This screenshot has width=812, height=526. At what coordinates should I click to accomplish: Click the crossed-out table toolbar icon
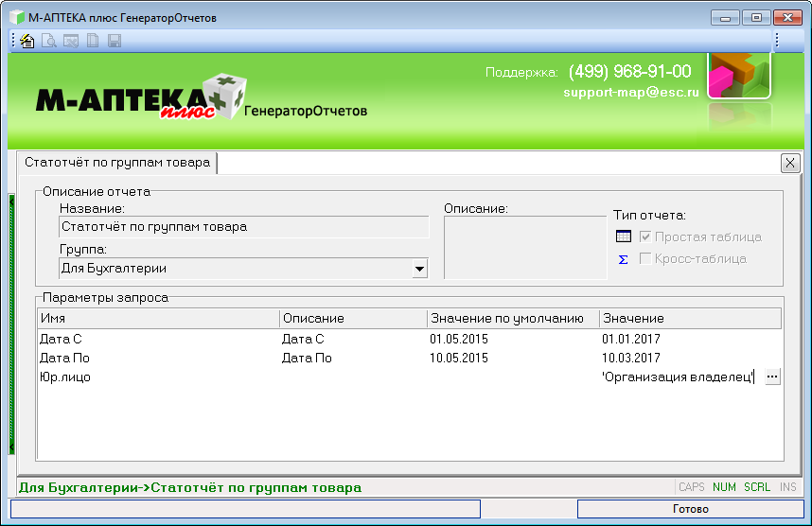click(71, 41)
